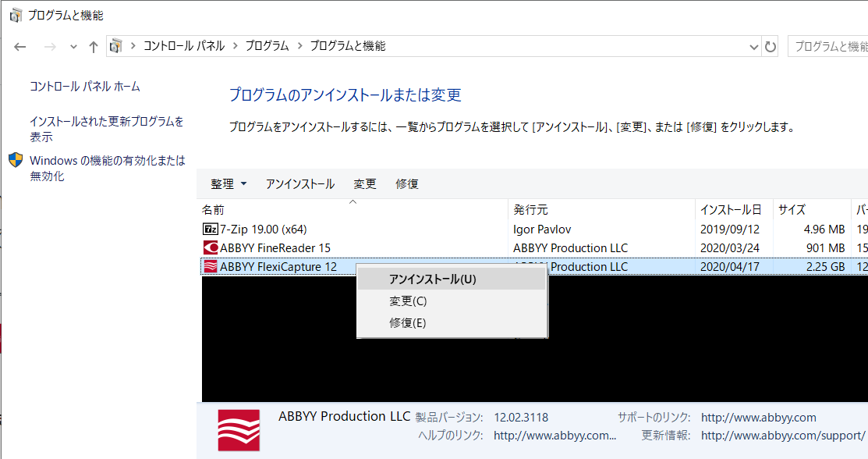The height and width of the screenshot is (459, 868).
Task: Sort by サイズ column header
Action: point(812,209)
